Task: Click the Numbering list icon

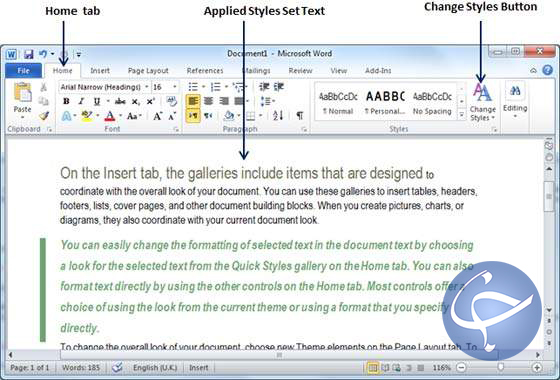Action: click(215, 87)
